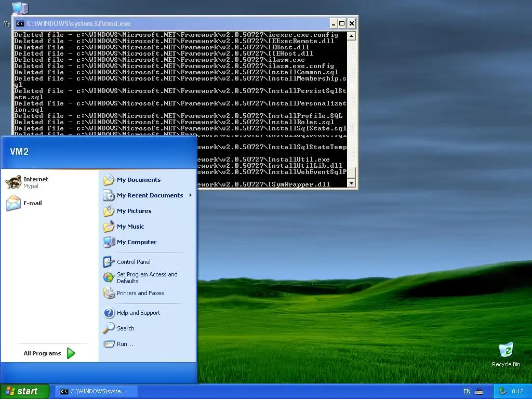
Task: Click the All Programs label
Action: 42,353
